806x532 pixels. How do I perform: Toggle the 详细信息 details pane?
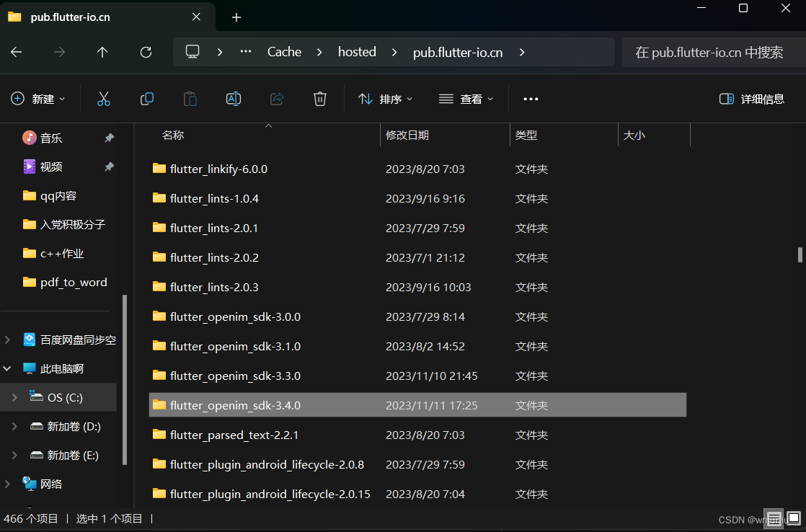pos(751,99)
